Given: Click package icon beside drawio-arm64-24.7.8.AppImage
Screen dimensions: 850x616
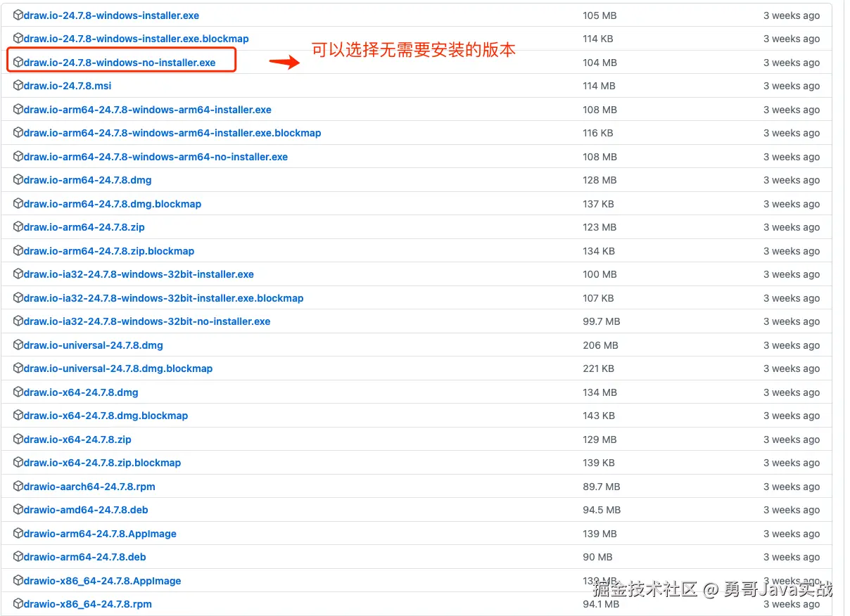Looking at the screenshot, I should tap(18, 534).
